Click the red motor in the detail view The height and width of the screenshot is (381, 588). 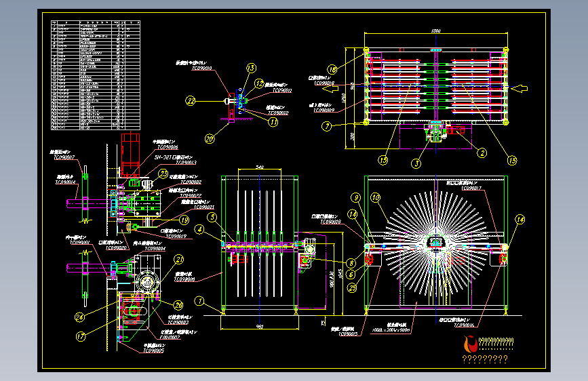pyautogui.click(x=130, y=155)
